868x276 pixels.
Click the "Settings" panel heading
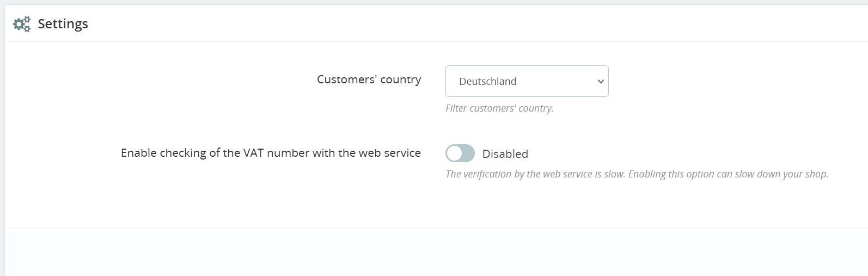click(x=63, y=24)
